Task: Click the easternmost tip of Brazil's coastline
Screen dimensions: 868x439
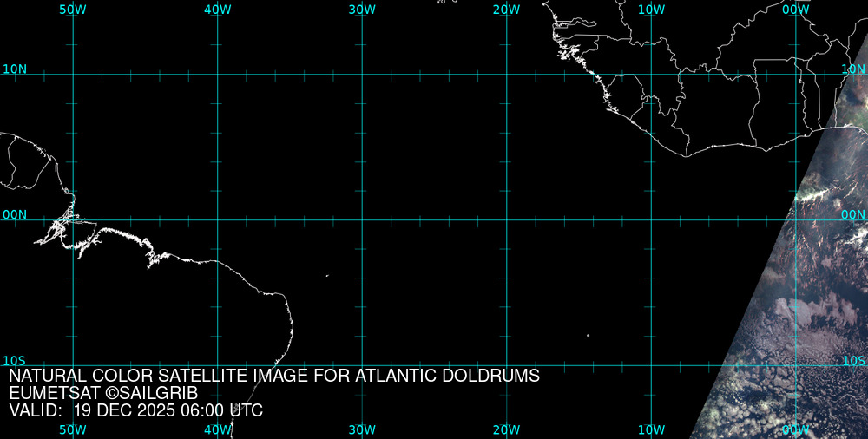Action: (293, 323)
